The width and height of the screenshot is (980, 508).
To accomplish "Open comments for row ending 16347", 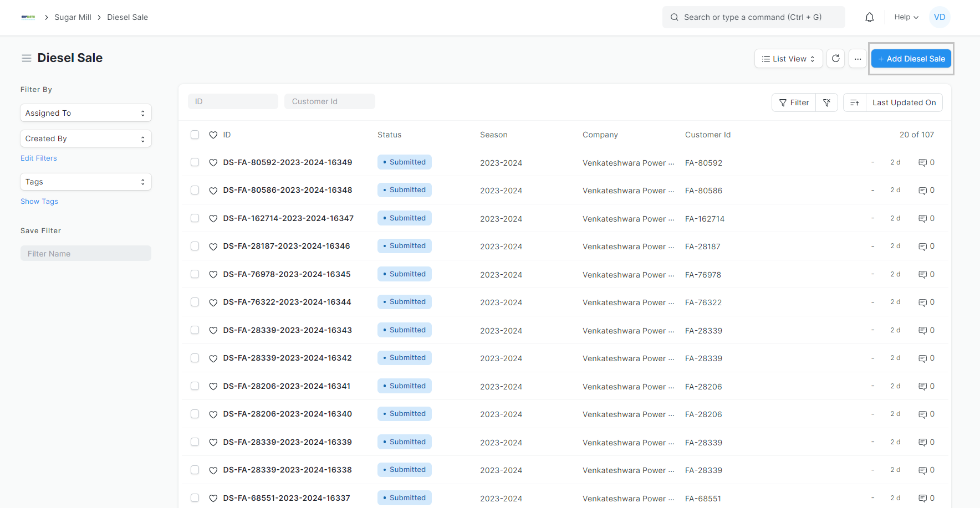I will [926, 219].
